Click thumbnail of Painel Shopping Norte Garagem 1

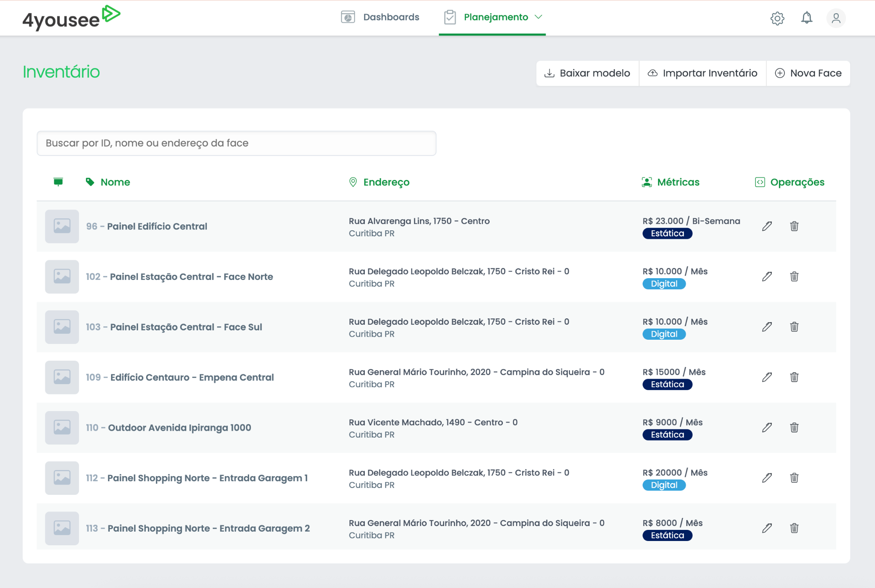click(x=62, y=478)
